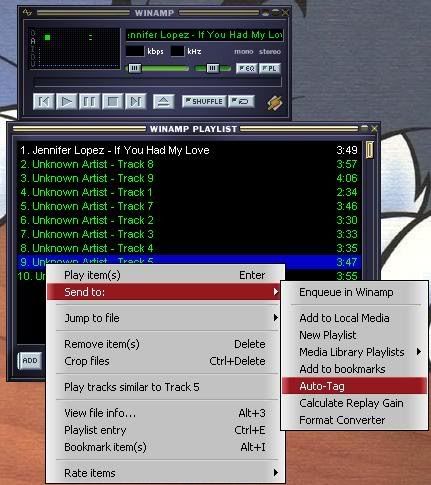The image size is (431, 485).
Task: Click the song position seek bar
Action: pos(157,82)
